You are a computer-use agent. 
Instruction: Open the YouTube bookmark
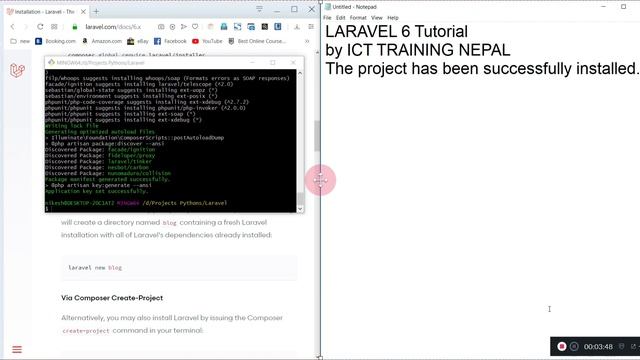[x=207, y=41]
